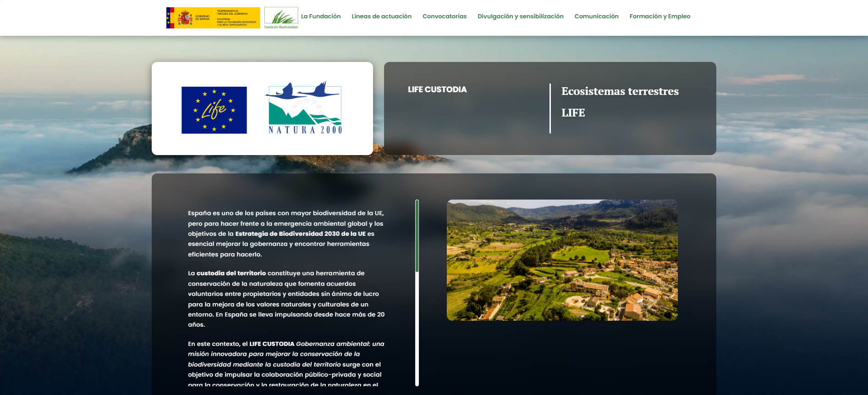
Task: Click the blue EU LIFE programme logo
Action: [214, 110]
